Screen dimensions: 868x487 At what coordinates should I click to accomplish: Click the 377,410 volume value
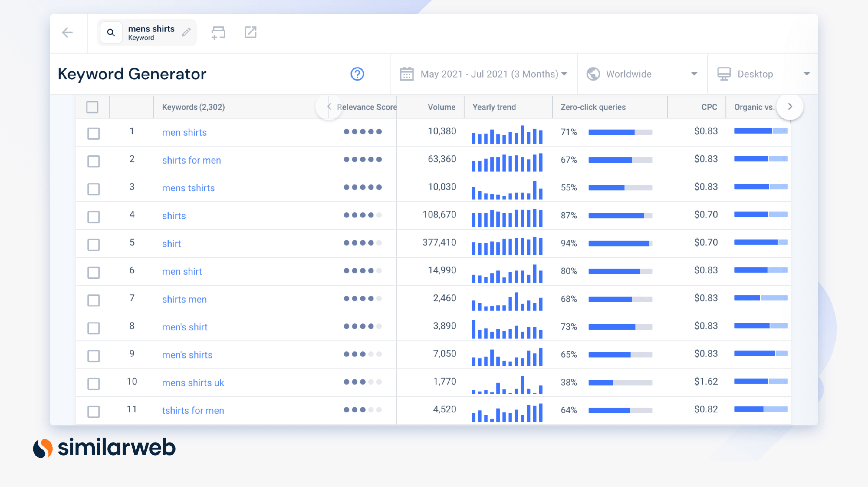(x=439, y=242)
